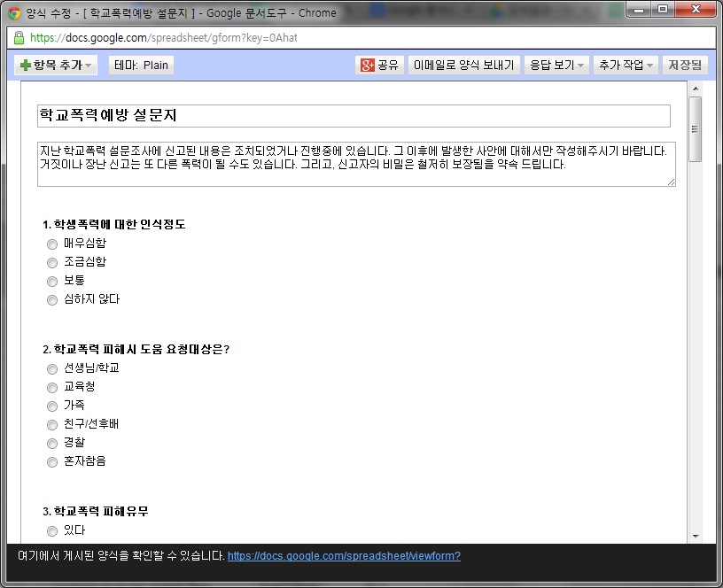Image resolution: width=723 pixels, height=588 pixels.
Task: Select the 선생님/학교 radio option
Action: coord(52,368)
